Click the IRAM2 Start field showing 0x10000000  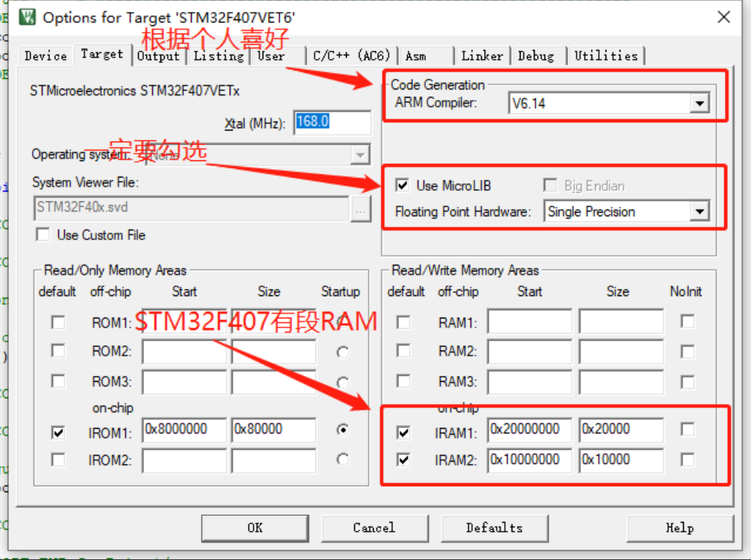[x=530, y=460]
